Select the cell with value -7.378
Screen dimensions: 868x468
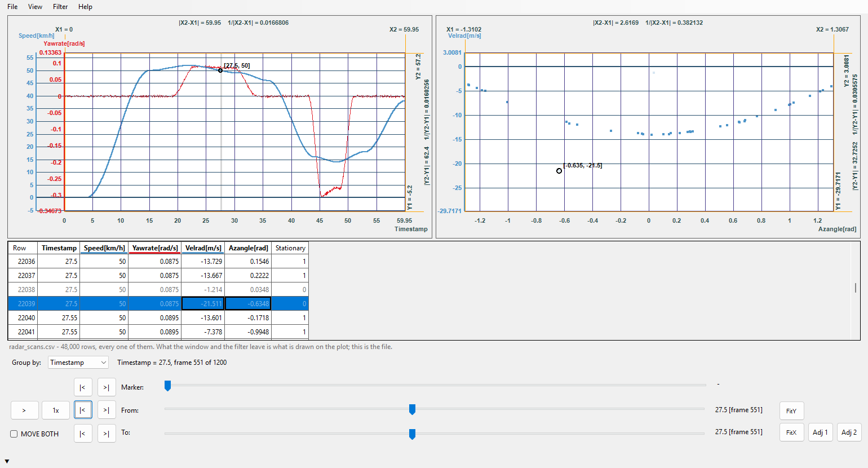[x=203, y=332]
